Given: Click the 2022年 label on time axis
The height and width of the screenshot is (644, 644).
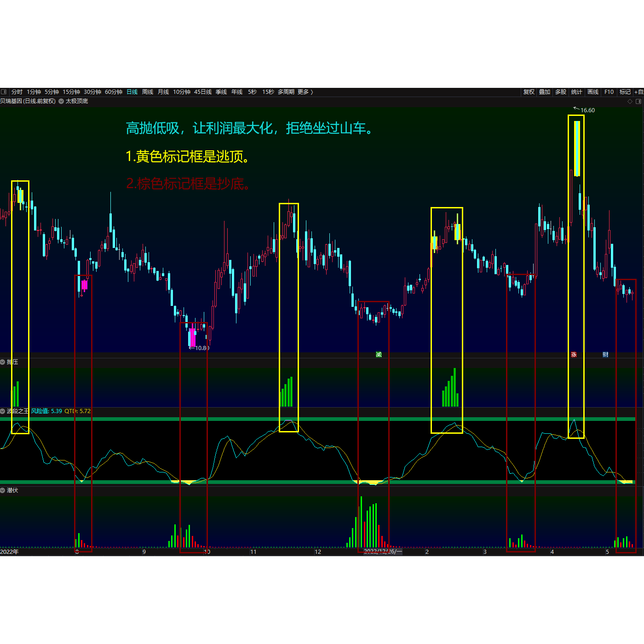Looking at the screenshot, I should (x=10, y=552).
